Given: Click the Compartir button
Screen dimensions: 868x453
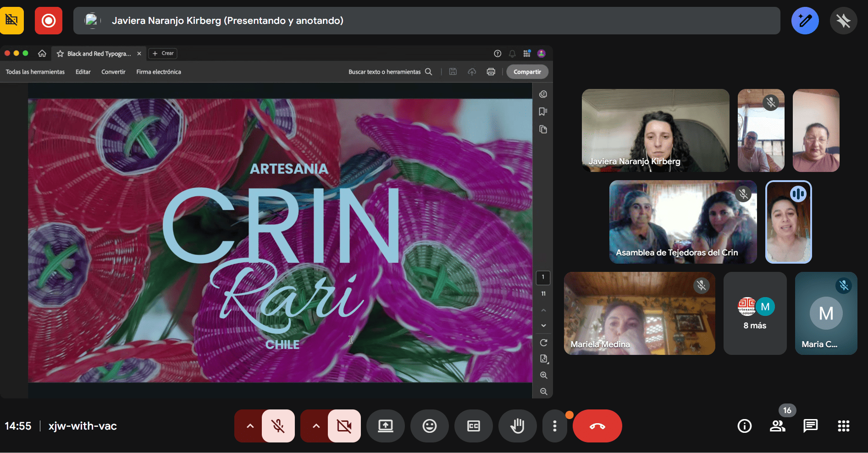Looking at the screenshot, I should tap(527, 72).
